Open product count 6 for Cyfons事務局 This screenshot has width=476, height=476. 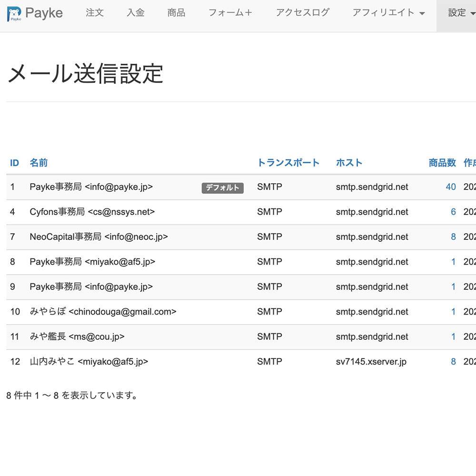tap(453, 212)
